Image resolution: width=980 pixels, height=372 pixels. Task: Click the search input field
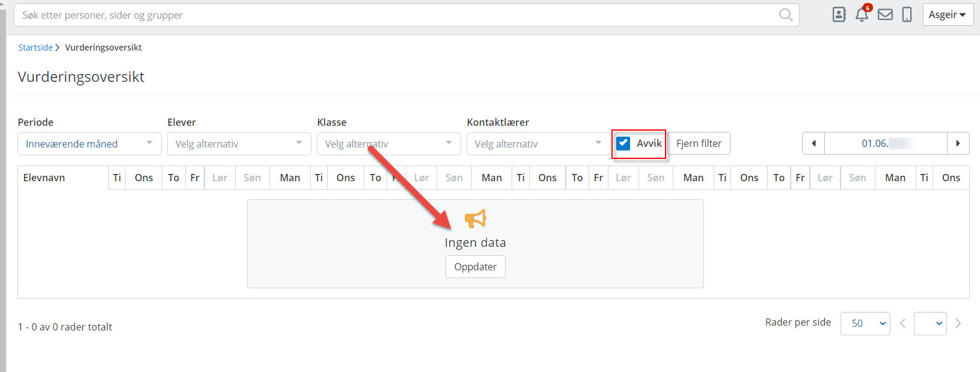tap(397, 15)
